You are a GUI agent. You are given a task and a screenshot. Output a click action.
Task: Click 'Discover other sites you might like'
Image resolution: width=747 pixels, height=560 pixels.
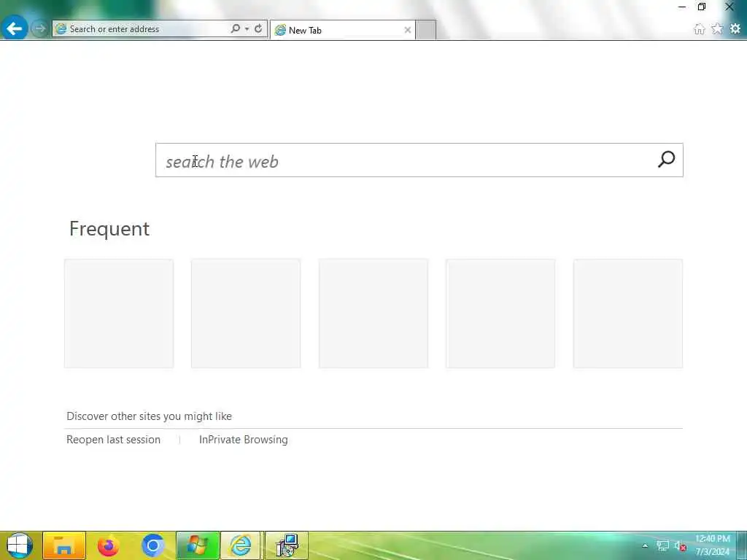(x=149, y=416)
